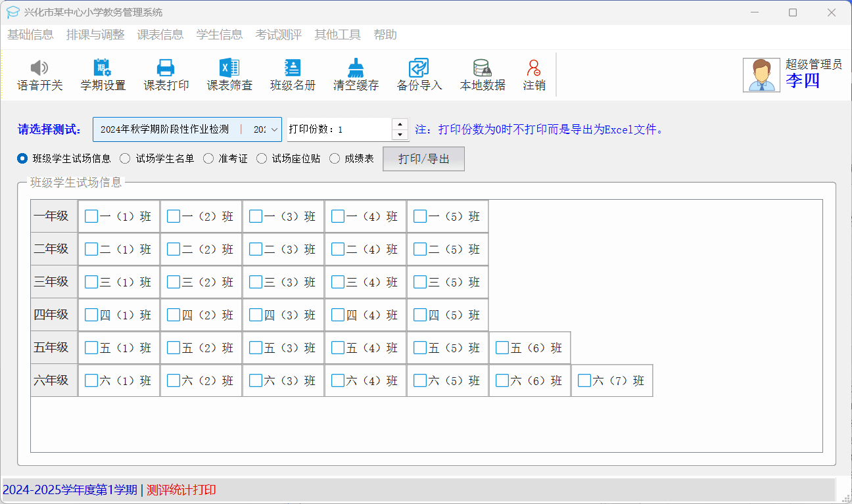This screenshot has width=852, height=504.
Task: Decrease 打印份数 with down arrow
Action: [x=400, y=135]
